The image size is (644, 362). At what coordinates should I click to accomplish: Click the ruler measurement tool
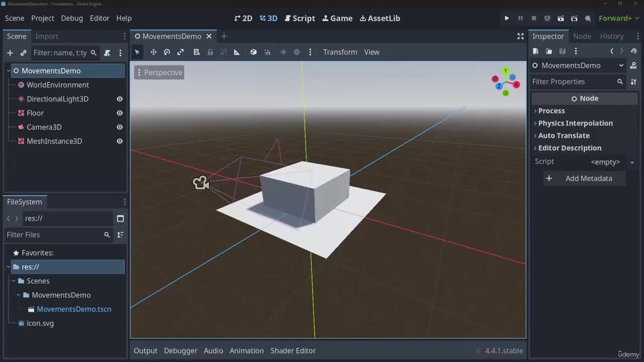237,52
